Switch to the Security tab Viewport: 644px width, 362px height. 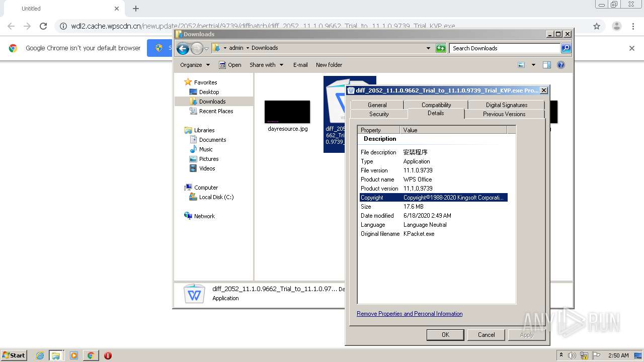(x=379, y=114)
